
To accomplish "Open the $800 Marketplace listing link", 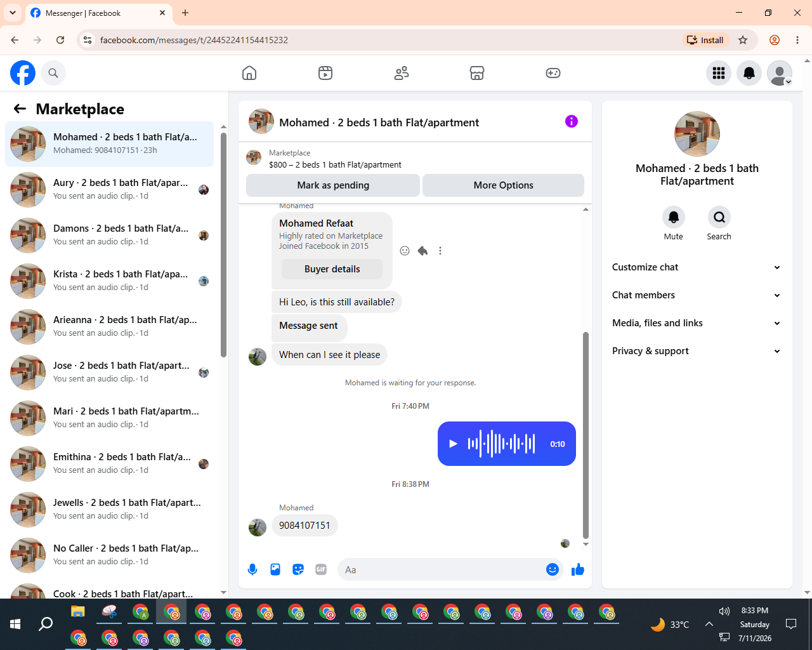I will (335, 164).
